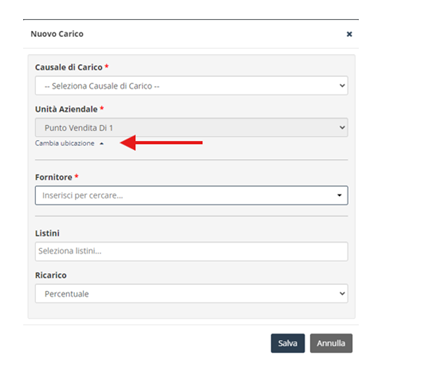Collapse using the caret beside Cambia ubicazione
Screen dimensions: 421x381
pyautogui.click(x=102, y=144)
